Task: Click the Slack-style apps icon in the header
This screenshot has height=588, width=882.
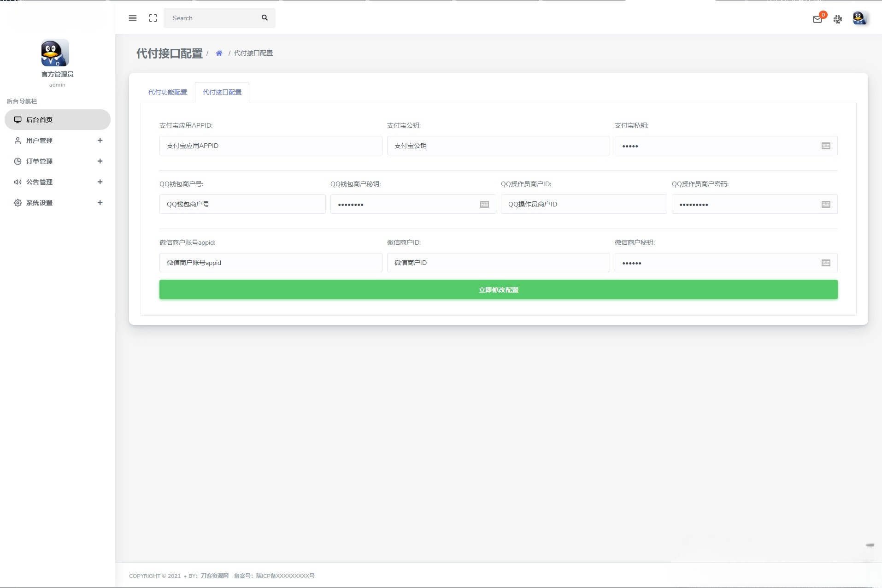Action: [x=838, y=19]
